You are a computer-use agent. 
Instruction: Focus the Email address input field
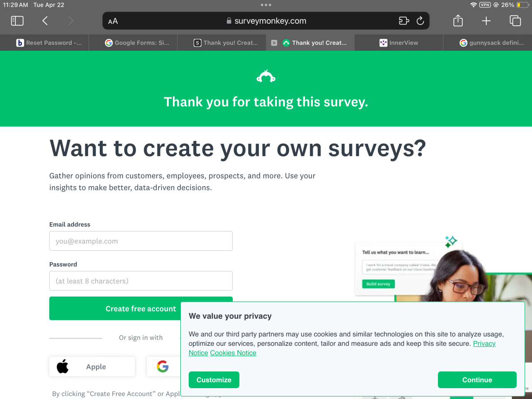coord(141,241)
